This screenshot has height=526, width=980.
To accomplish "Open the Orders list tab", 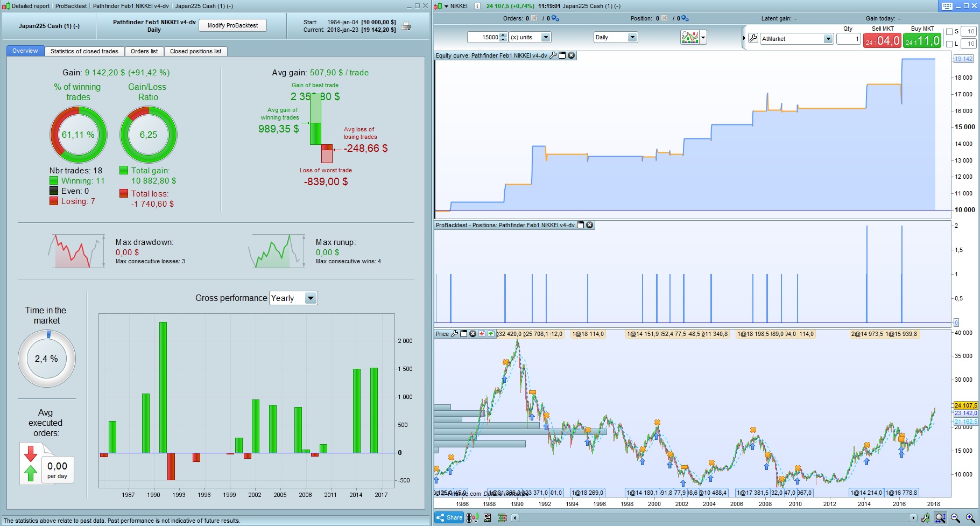I will point(144,51).
